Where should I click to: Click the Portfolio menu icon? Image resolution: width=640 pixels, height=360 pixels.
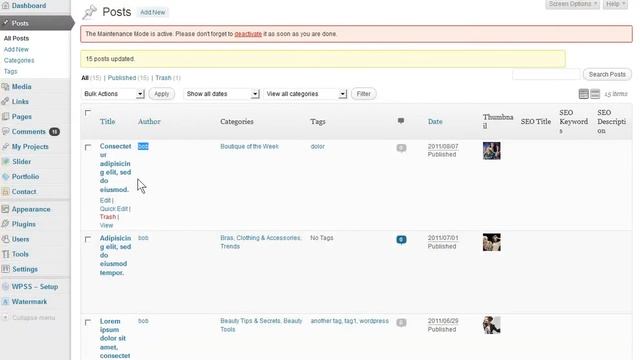[x=5, y=177]
